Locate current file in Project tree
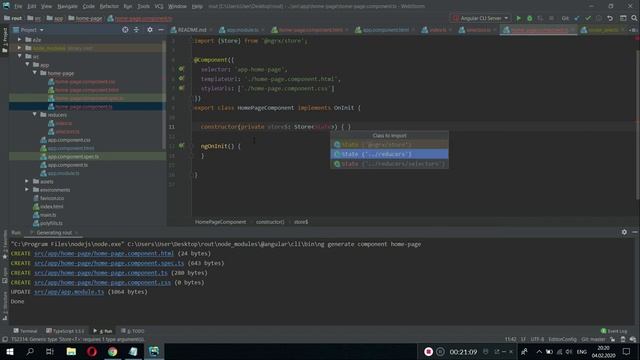 (125, 30)
